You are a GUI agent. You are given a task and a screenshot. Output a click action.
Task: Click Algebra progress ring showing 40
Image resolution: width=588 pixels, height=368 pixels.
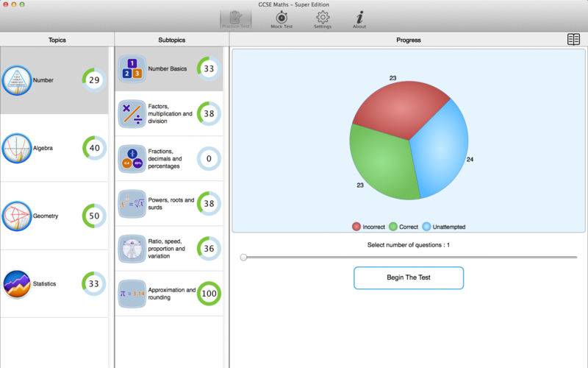[94, 148]
